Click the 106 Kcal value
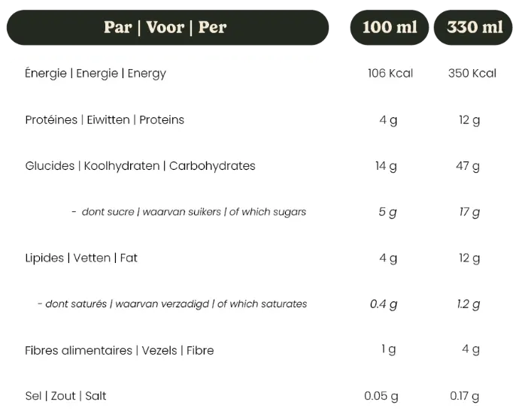This screenshot has height=420, width=519. point(390,74)
